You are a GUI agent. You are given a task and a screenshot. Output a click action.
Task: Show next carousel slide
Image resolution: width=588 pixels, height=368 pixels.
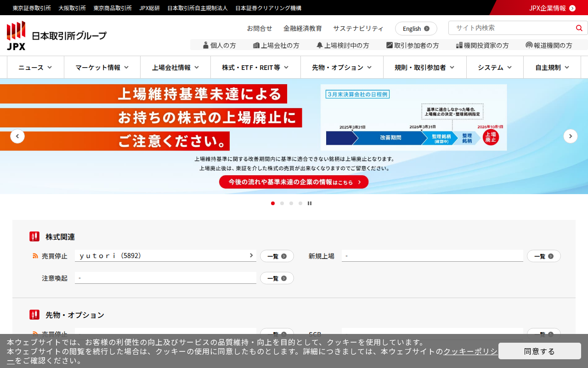(571, 136)
